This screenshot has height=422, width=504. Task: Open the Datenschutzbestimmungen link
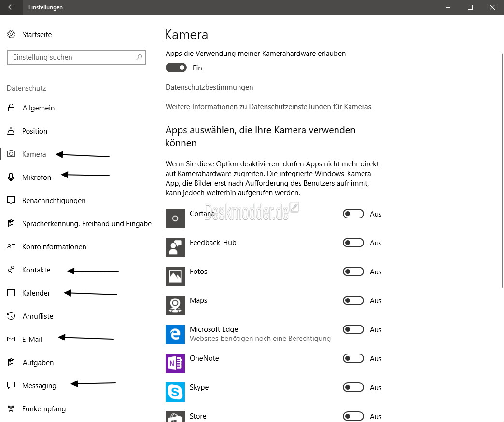[x=209, y=87]
